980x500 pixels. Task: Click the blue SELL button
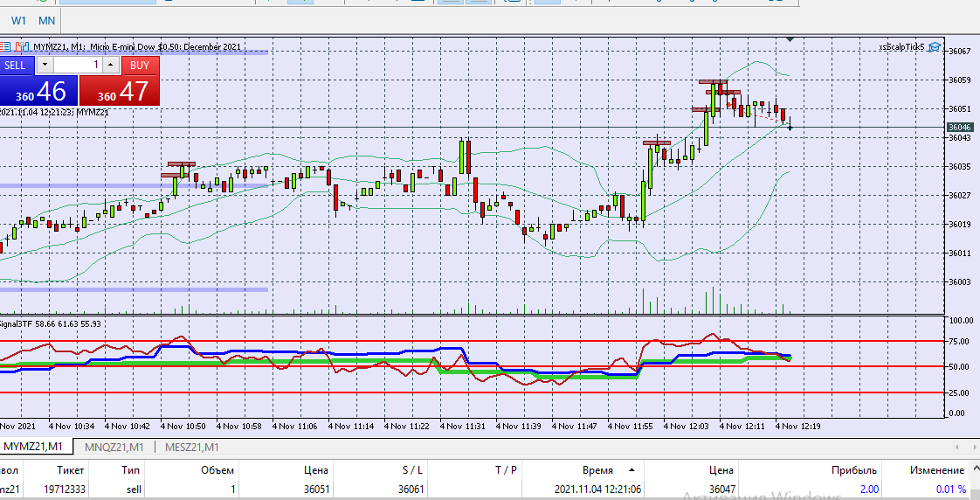[17, 65]
